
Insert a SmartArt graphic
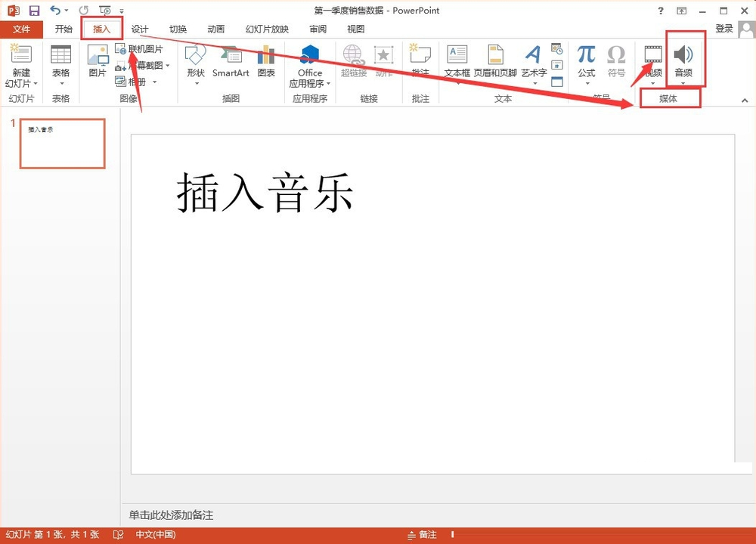[231, 60]
